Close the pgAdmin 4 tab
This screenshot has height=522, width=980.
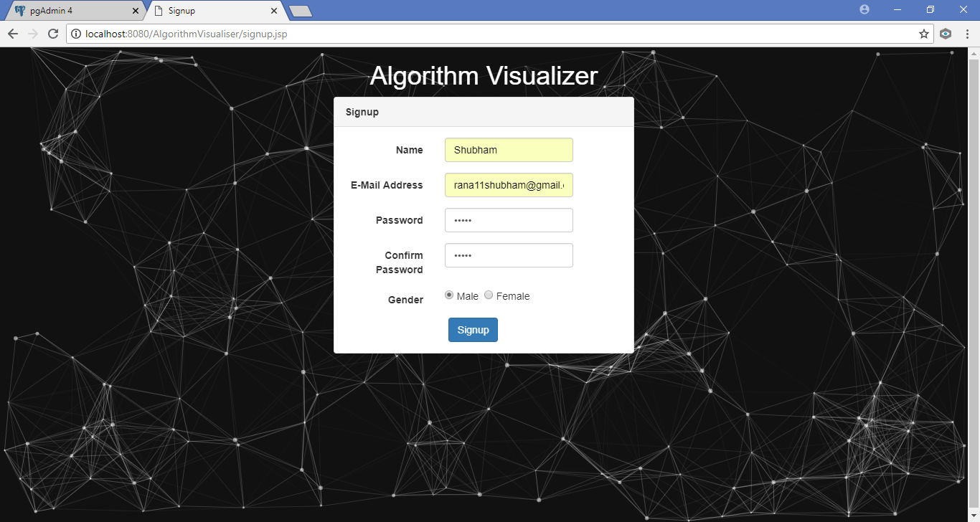pos(136,11)
